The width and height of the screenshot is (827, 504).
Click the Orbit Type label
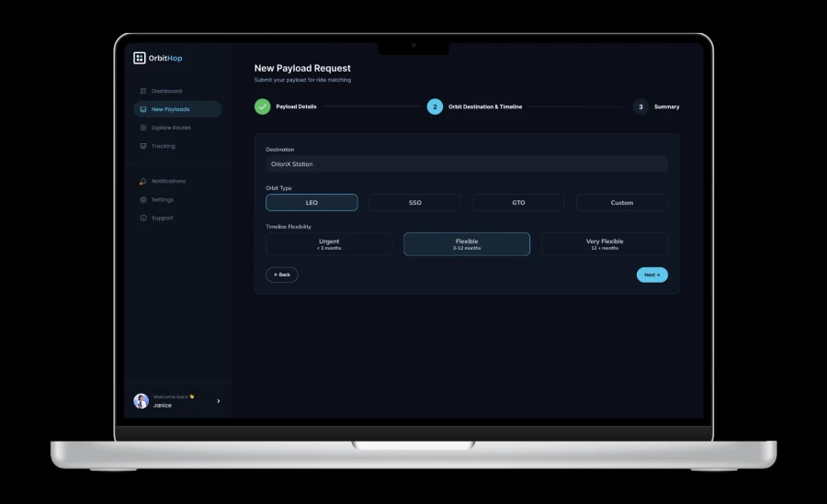(x=278, y=188)
